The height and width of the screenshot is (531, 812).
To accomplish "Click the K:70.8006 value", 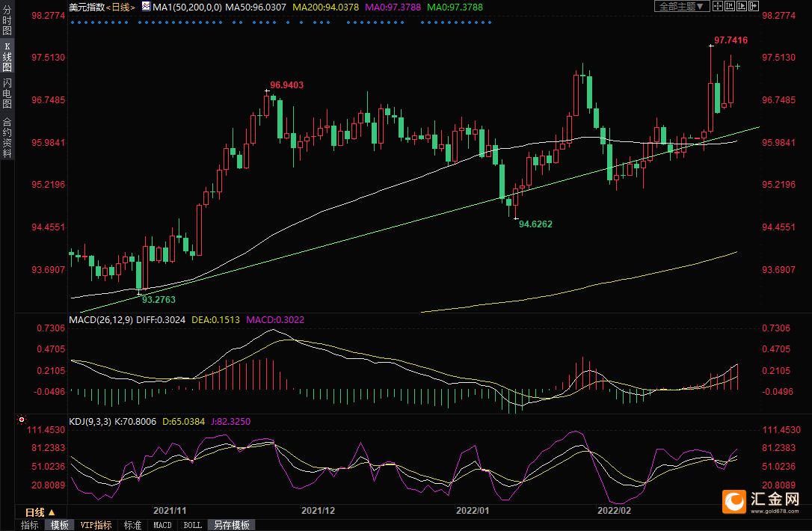I will [x=135, y=422].
